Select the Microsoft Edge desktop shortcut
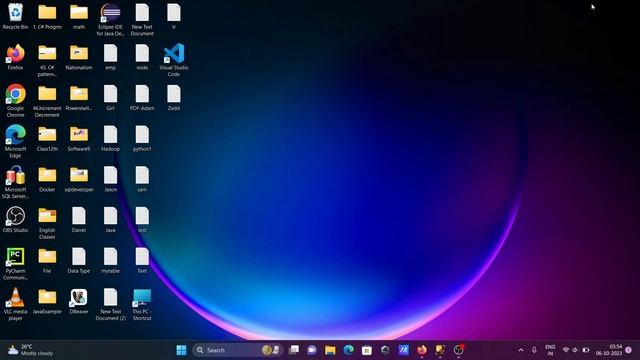This screenshot has width=640, height=360. (15, 142)
